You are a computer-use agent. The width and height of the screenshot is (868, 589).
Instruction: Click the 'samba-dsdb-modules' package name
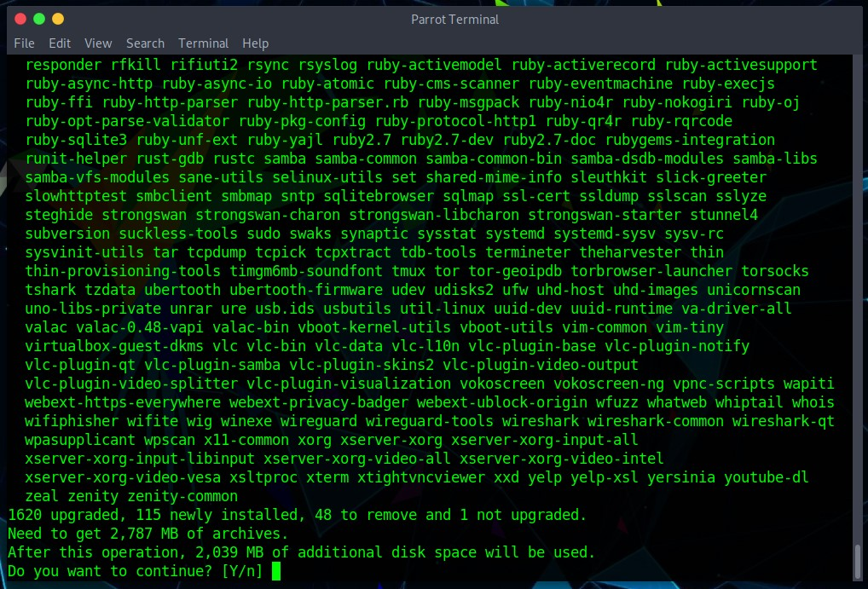647,159
